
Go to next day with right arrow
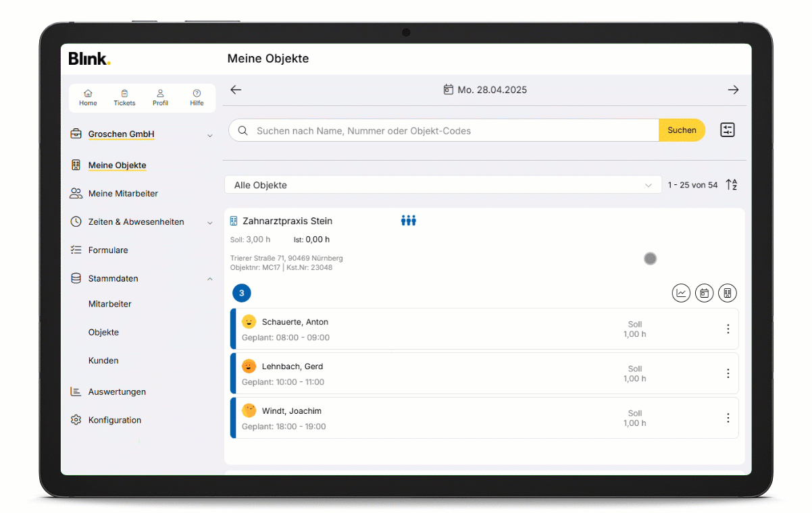[x=733, y=90]
